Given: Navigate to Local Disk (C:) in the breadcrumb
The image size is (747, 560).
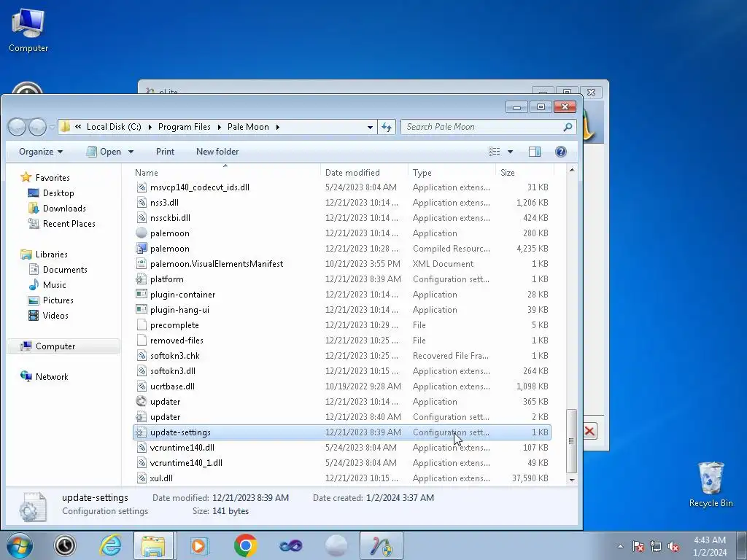Looking at the screenshot, I should (114, 127).
